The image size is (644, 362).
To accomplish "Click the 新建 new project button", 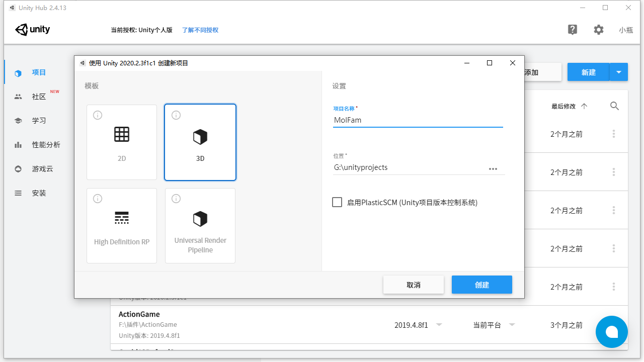I will (588, 72).
